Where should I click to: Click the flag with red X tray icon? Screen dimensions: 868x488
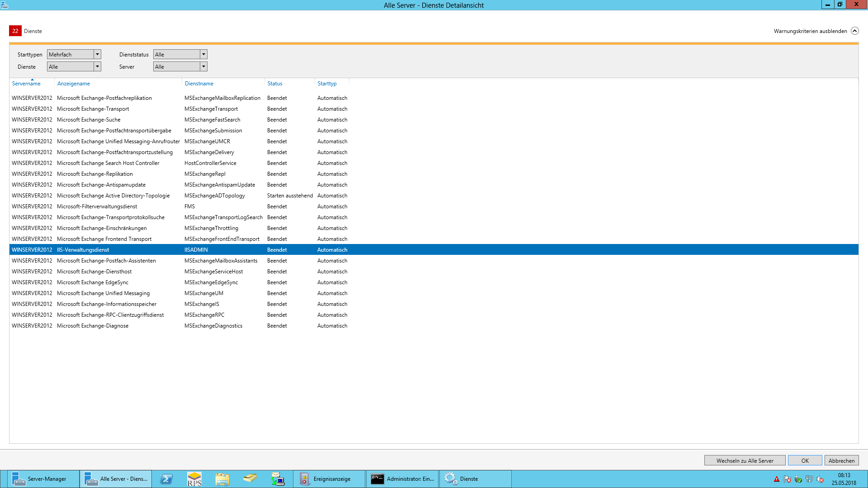[788, 479]
